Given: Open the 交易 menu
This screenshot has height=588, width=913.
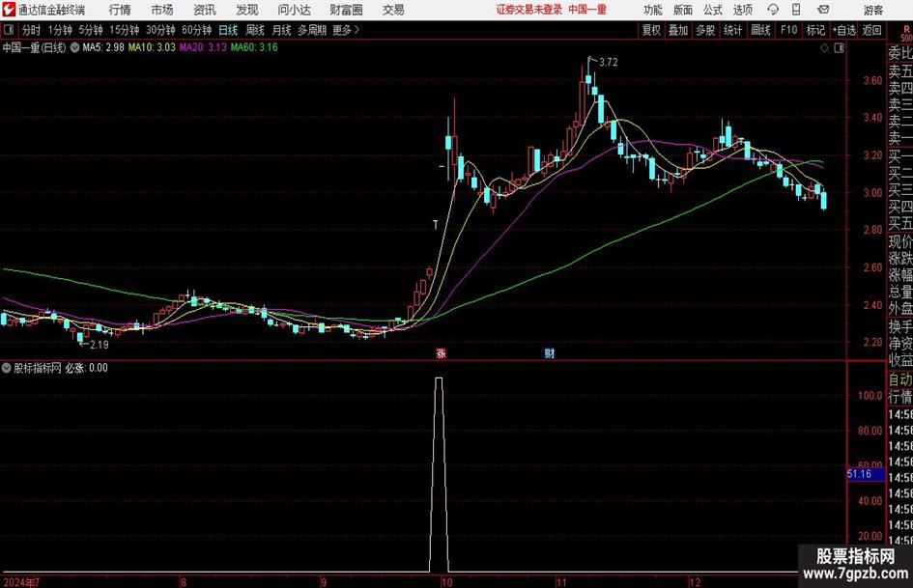Looking at the screenshot, I should [x=393, y=10].
